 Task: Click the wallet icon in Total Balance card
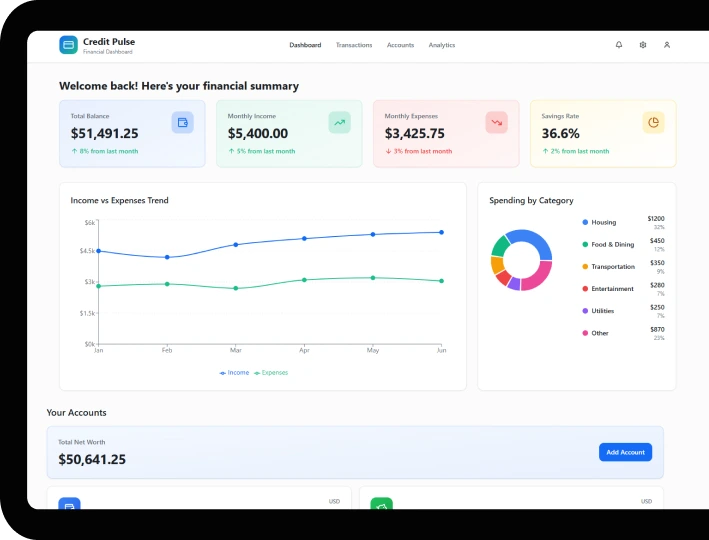click(183, 123)
